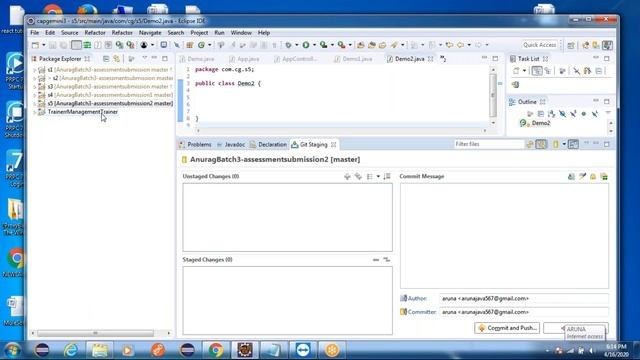This screenshot has width=640, height=360.
Task: Toggle the column layout button in Git Staging
Action: click(573, 144)
